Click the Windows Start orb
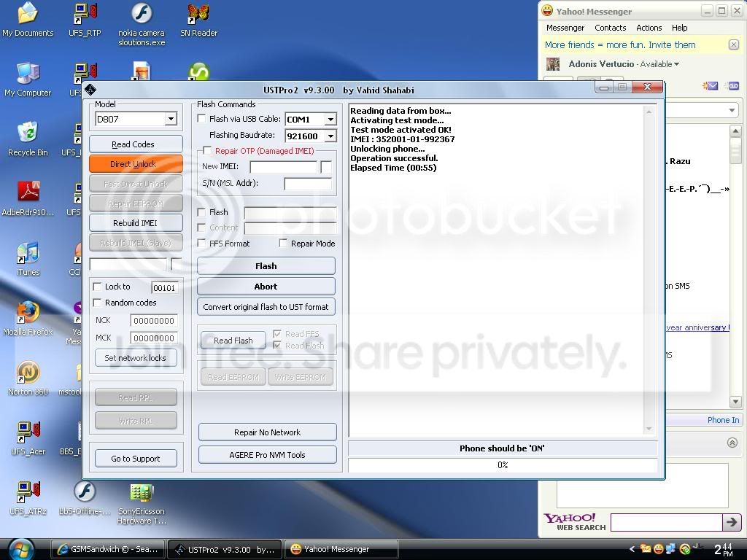 (x=21, y=549)
